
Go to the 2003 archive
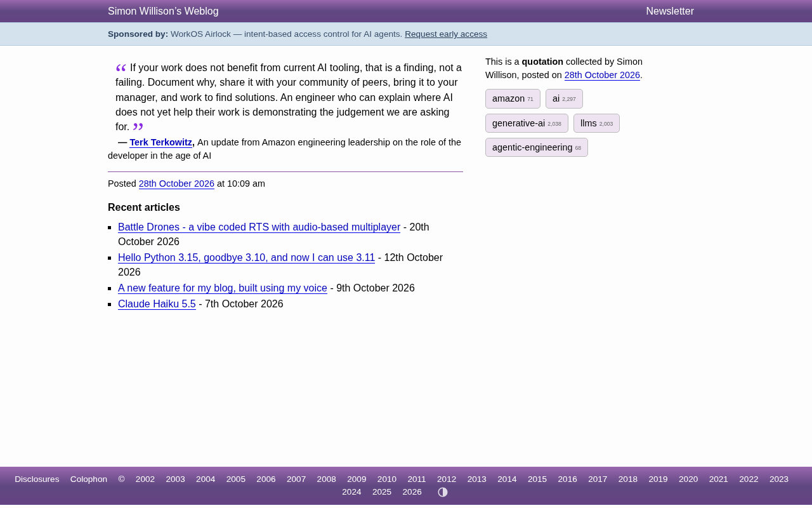pyautogui.click(x=175, y=479)
